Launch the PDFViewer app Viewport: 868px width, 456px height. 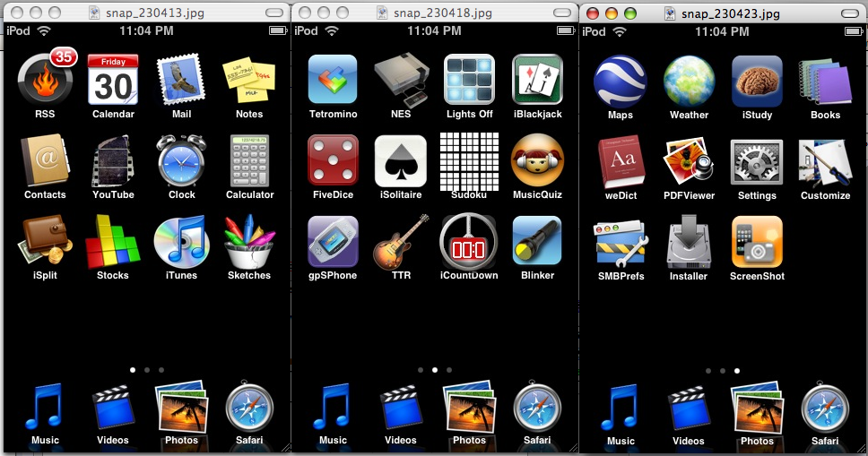[689, 161]
